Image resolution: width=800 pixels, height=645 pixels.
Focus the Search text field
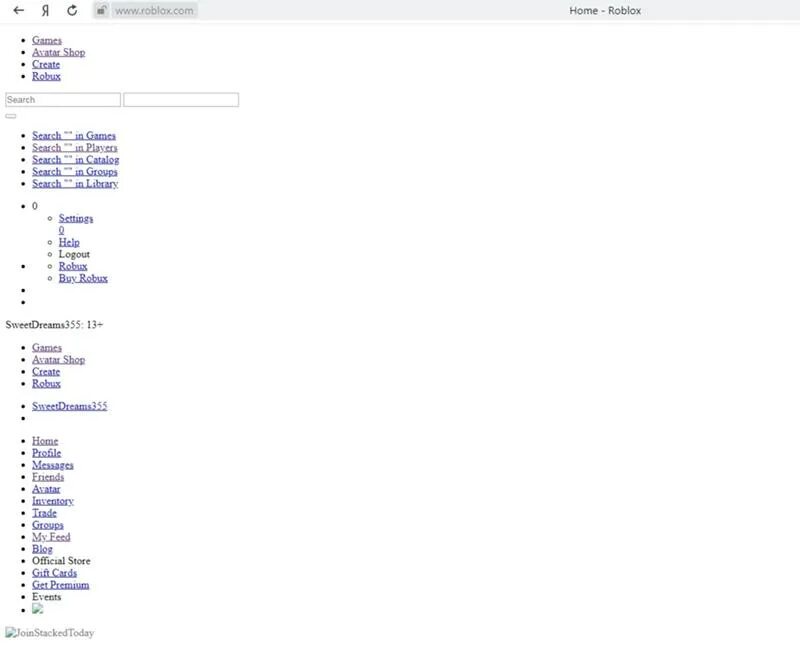click(63, 100)
